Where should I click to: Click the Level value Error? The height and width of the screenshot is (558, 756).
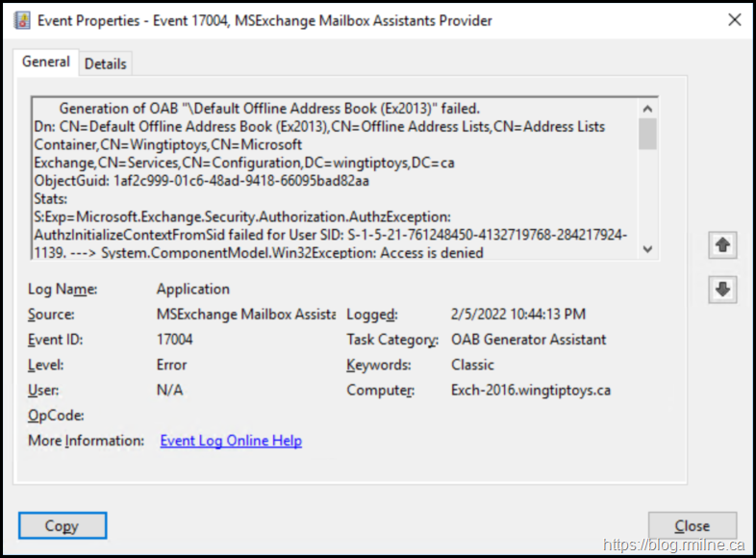[172, 365]
